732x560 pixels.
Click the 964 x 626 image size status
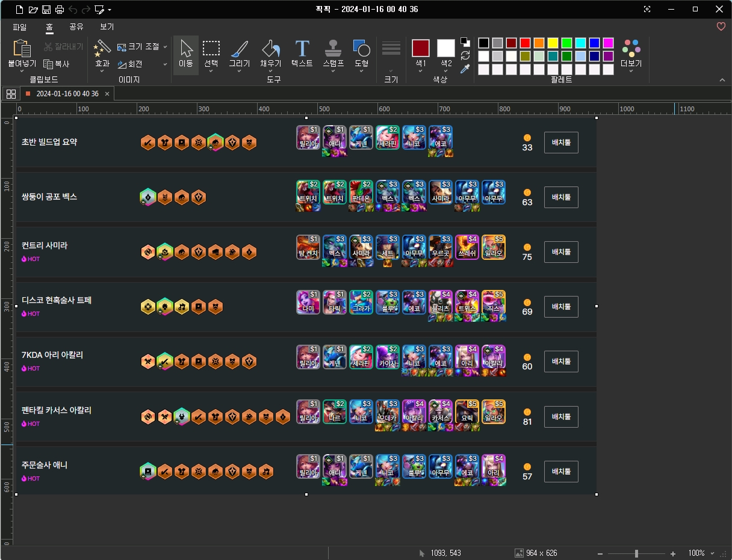(536, 553)
